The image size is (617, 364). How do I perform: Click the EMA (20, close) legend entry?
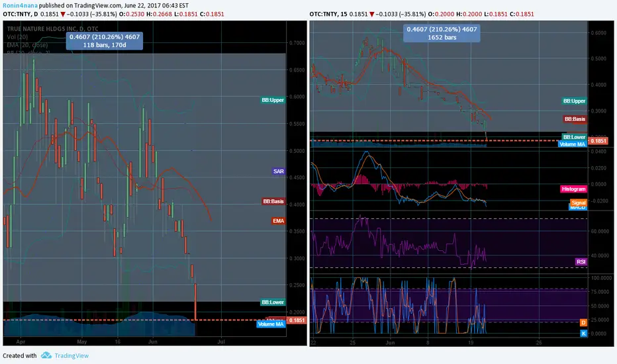(27, 45)
